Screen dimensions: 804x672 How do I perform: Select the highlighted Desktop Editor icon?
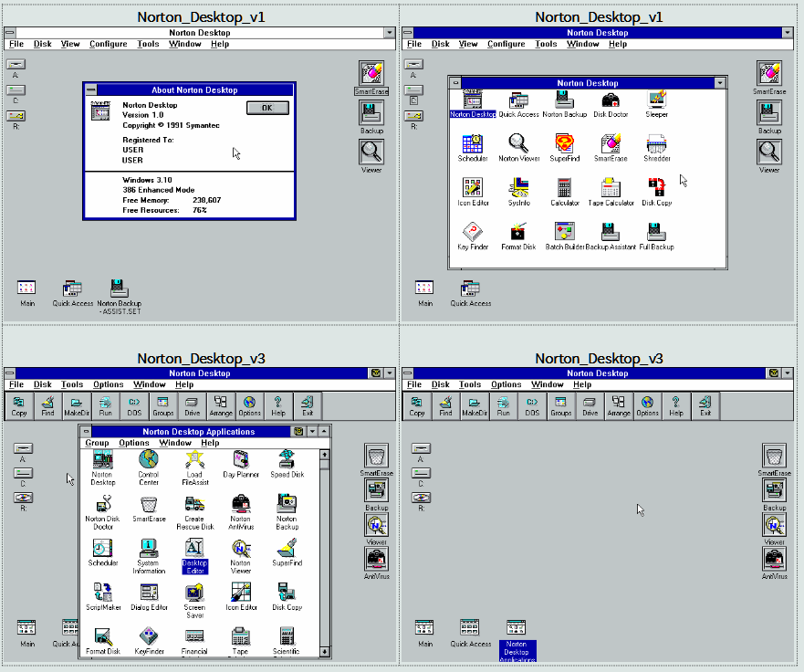[195, 556]
